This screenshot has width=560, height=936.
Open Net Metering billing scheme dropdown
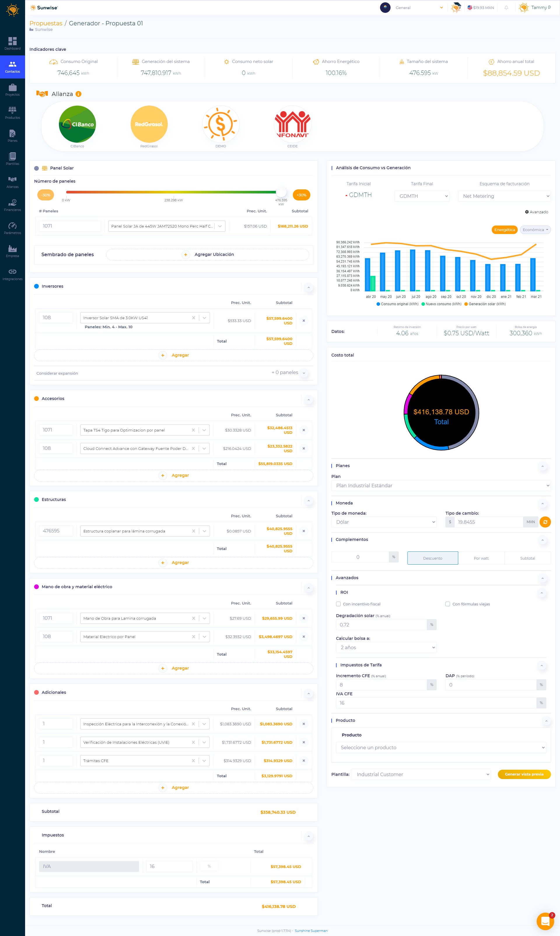pos(504,196)
